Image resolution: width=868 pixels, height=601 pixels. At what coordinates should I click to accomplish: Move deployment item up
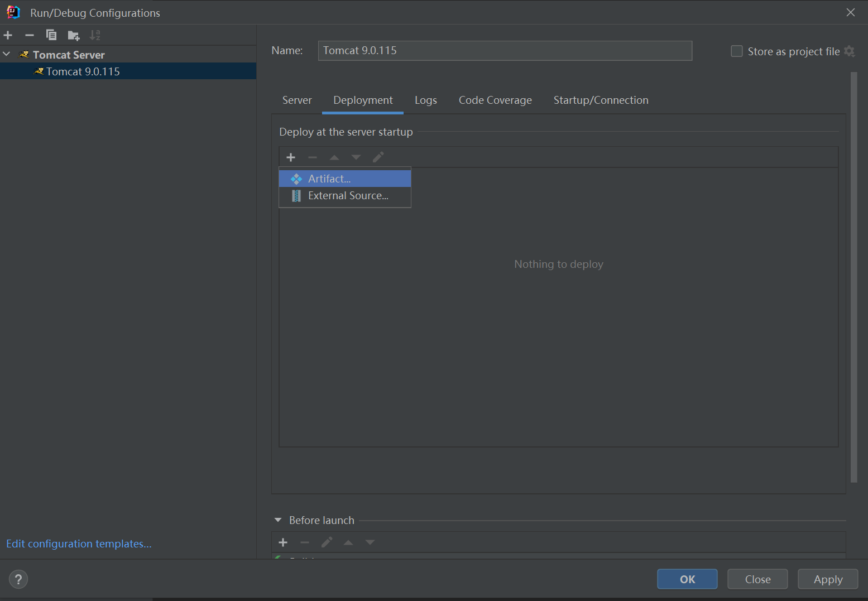coord(334,157)
